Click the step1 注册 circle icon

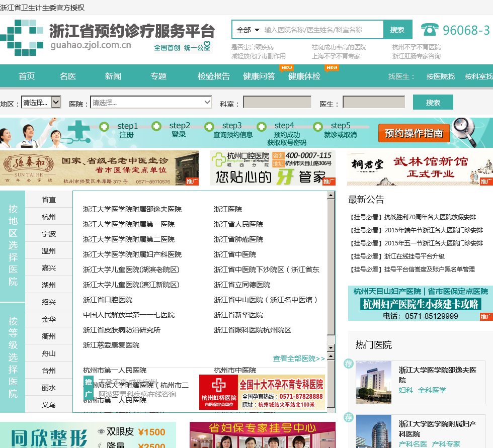point(104,127)
